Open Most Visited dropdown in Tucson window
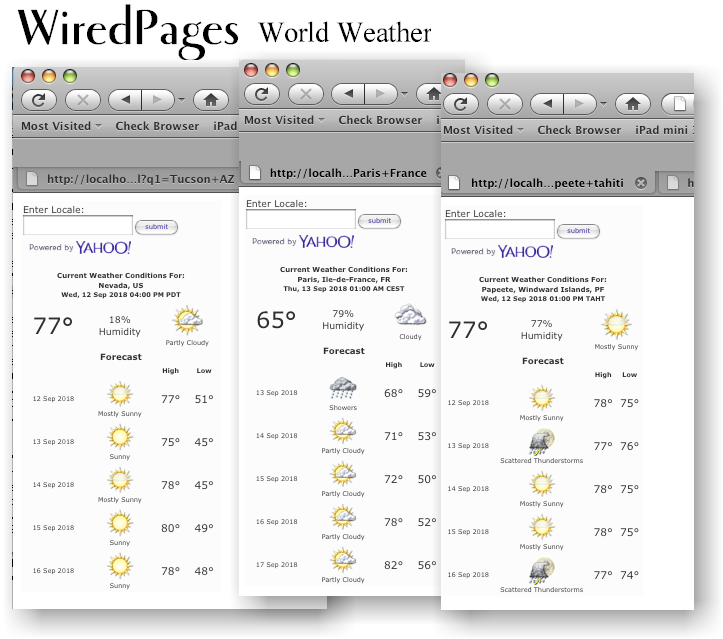 [61, 126]
